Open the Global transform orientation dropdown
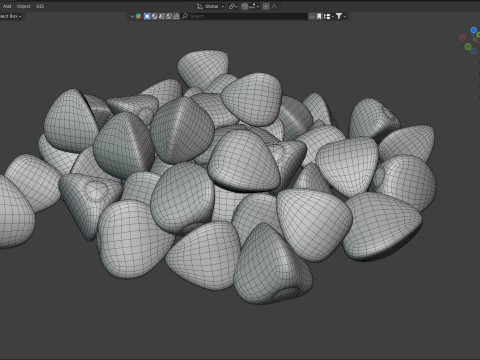This screenshot has width=480, height=360. pyautogui.click(x=211, y=6)
